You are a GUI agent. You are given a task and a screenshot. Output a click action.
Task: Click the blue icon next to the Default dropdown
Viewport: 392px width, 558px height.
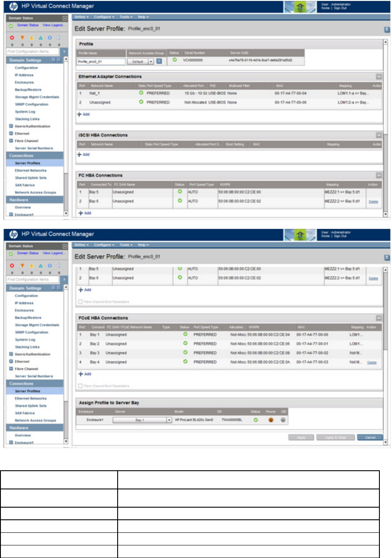point(159,62)
